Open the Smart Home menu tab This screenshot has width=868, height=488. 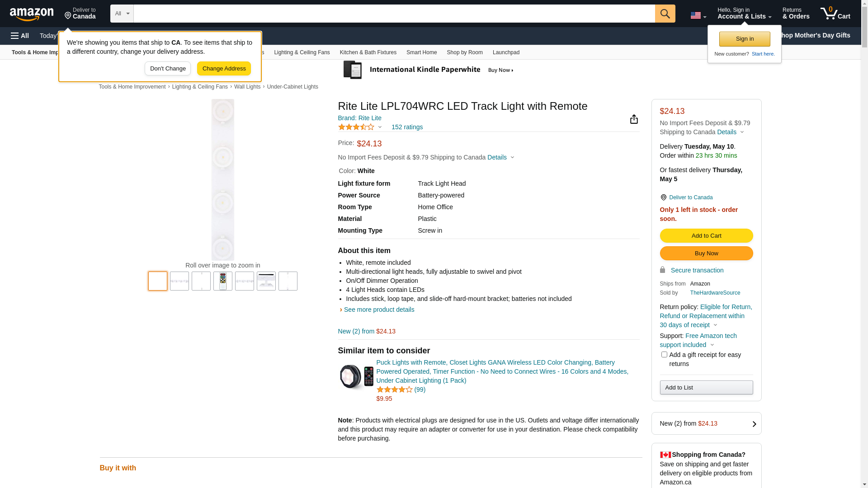[x=421, y=52]
